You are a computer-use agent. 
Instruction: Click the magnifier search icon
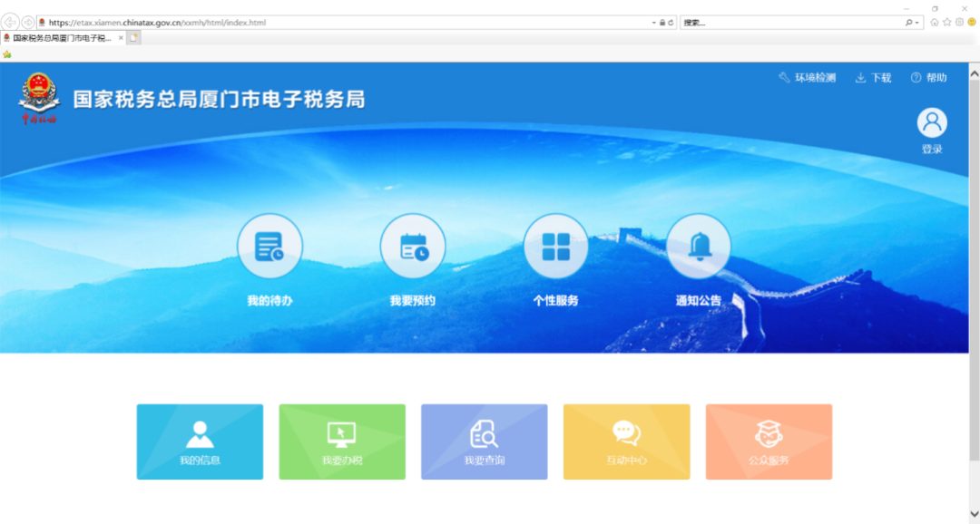tap(908, 23)
